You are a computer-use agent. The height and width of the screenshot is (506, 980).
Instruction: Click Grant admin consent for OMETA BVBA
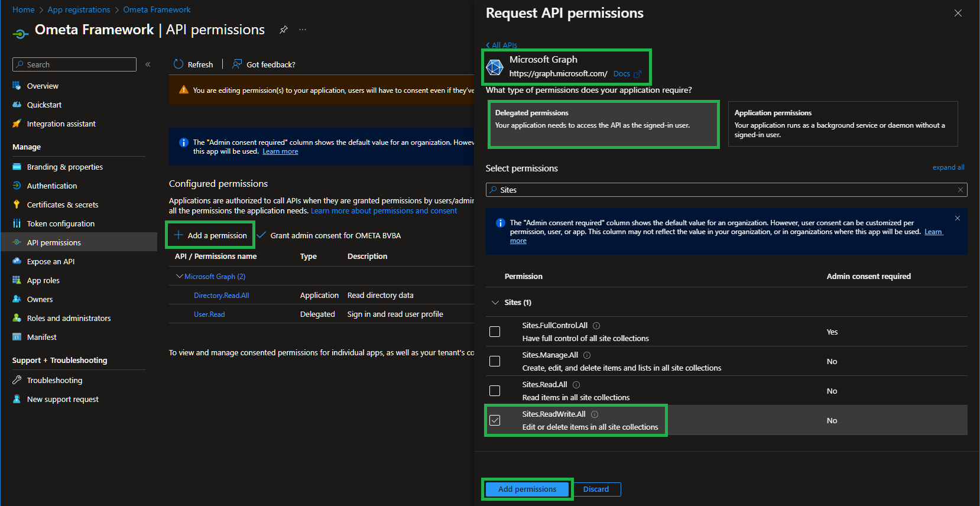329,235
